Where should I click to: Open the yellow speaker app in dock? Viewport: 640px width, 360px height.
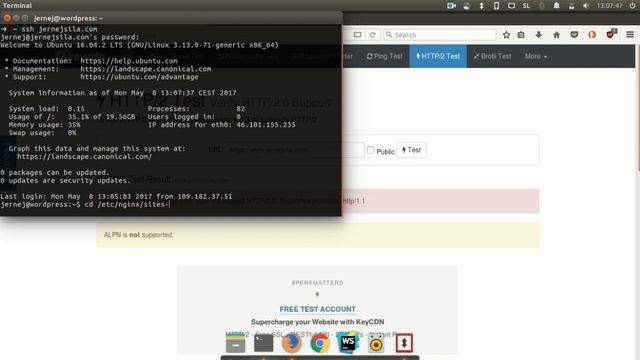pyautogui.click(x=376, y=344)
